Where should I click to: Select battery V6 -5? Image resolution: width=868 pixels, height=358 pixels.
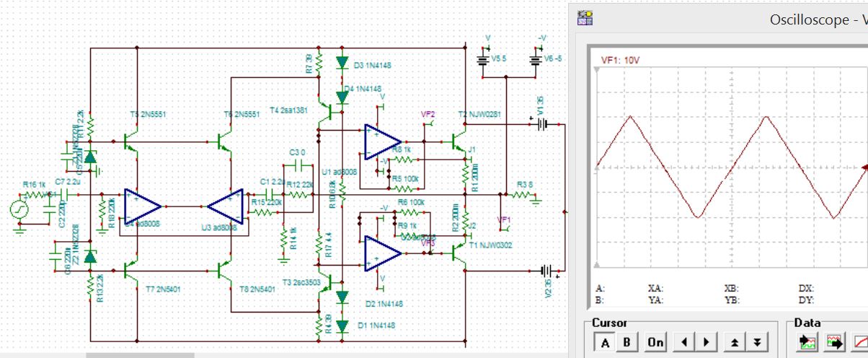click(x=536, y=61)
